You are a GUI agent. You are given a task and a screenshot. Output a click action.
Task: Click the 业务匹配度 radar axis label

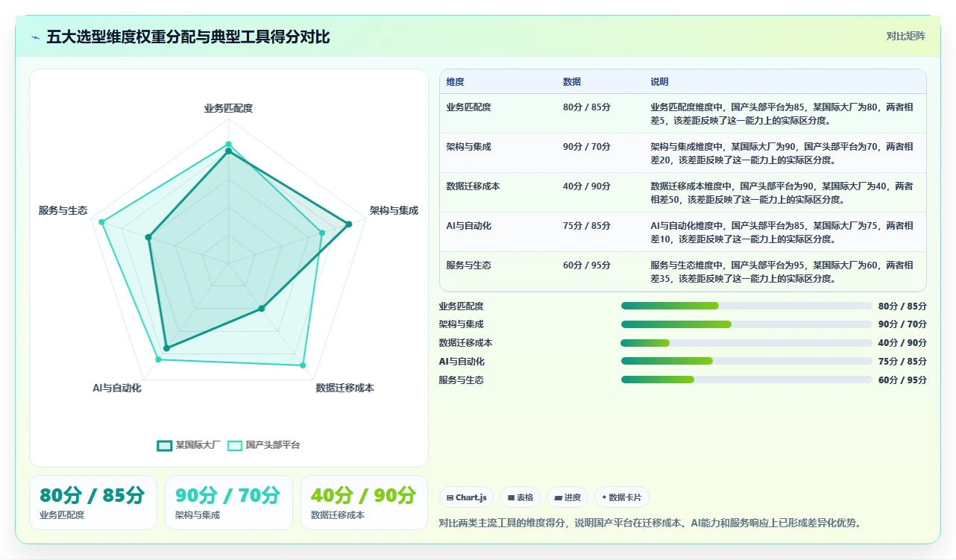pyautogui.click(x=228, y=108)
